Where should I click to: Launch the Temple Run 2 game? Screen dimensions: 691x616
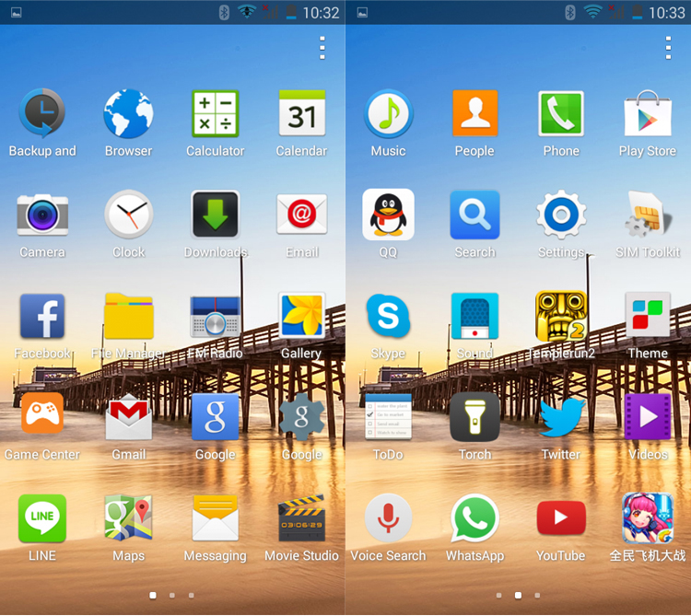pos(561,317)
